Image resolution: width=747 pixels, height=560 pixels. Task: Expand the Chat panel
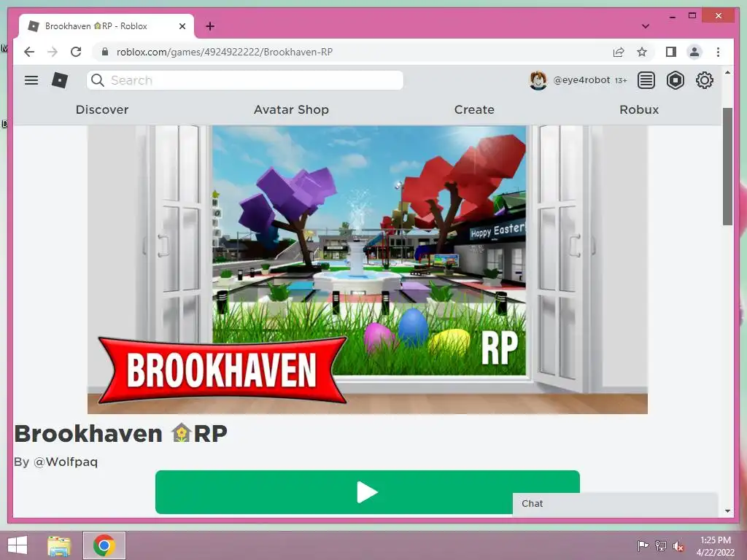(615, 504)
